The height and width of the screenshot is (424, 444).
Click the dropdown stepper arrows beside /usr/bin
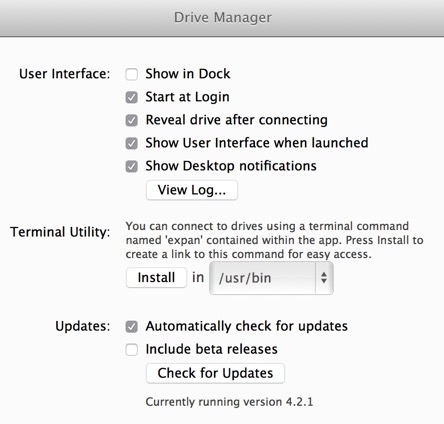[324, 278]
